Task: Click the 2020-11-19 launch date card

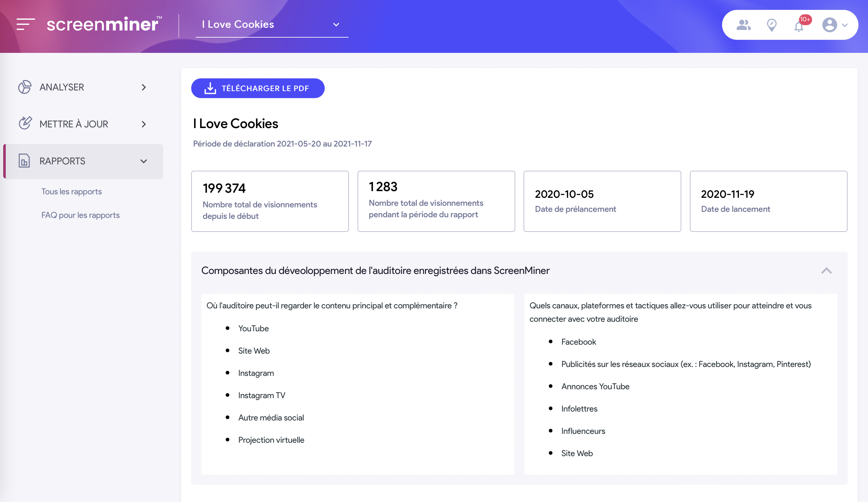Action: click(769, 201)
